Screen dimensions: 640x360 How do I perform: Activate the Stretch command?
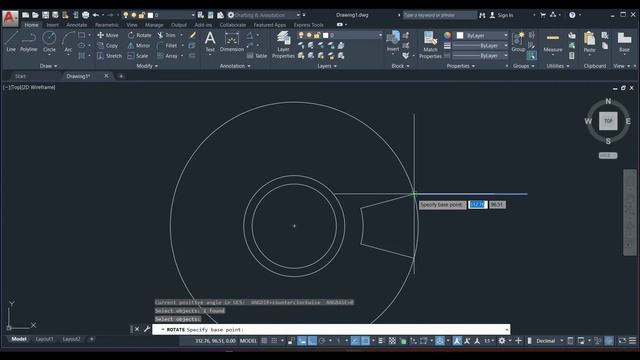109,56
